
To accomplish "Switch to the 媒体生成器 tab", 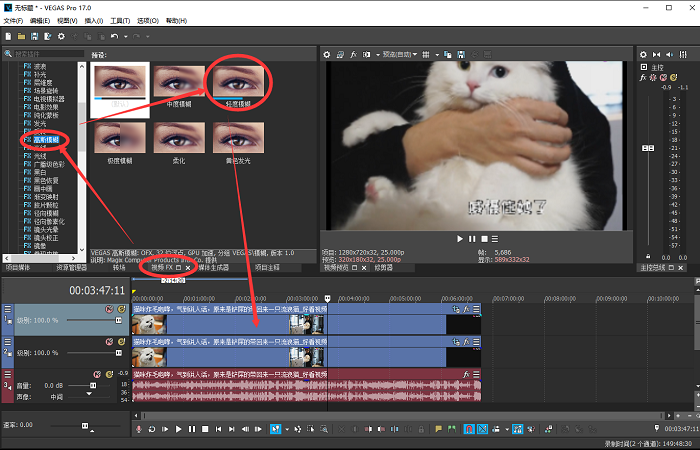I will click(x=216, y=268).
